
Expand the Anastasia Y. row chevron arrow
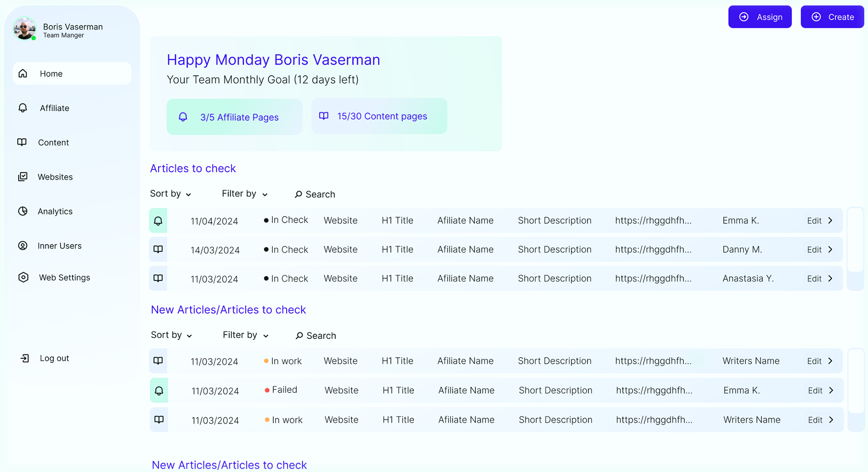click(x=830, y=278)
